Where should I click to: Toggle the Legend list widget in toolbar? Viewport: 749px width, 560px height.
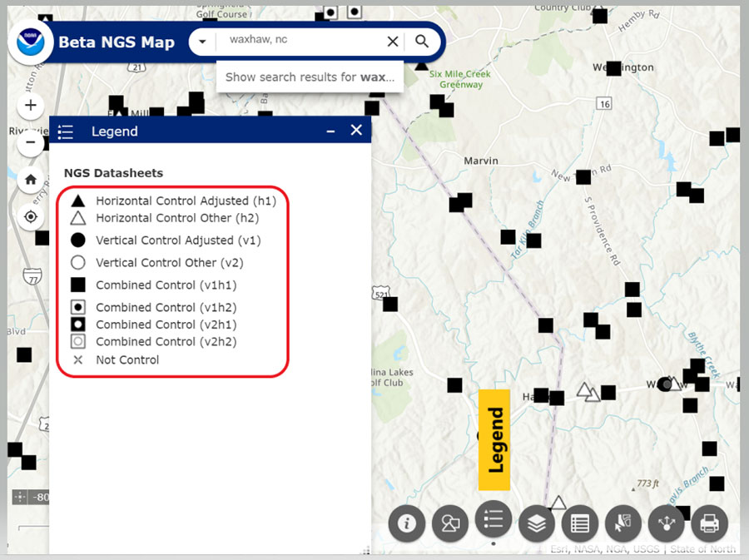click(494, 520)
